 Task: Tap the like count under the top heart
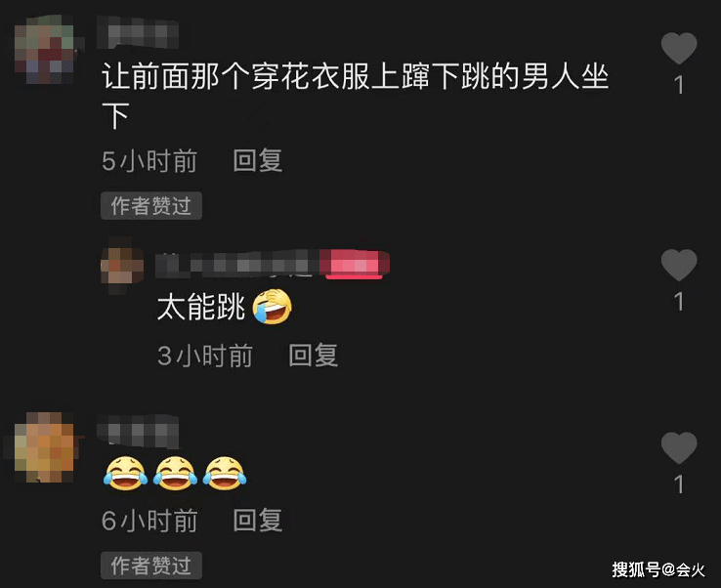679,86
